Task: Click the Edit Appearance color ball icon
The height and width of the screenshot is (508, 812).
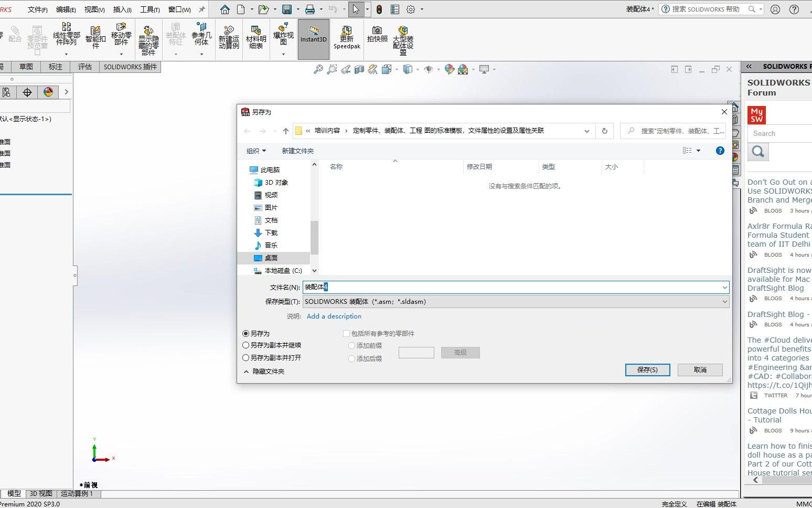Action: coord(449,69)
